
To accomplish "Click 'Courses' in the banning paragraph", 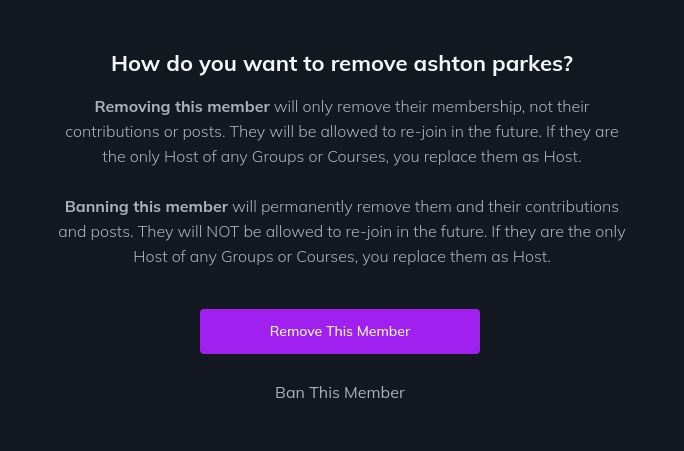I will (x=325, y=256).
